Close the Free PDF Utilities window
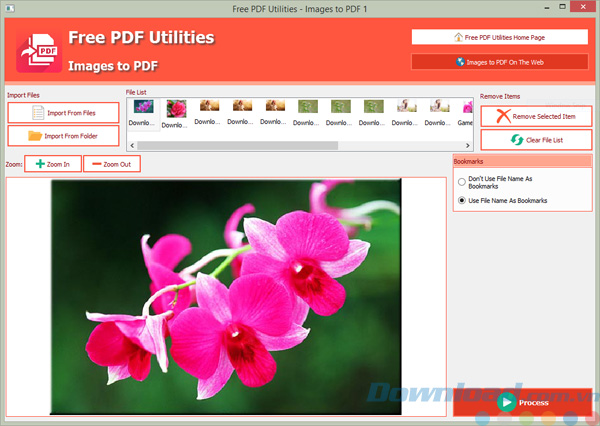600x426 pixels. tap(581, 8)
